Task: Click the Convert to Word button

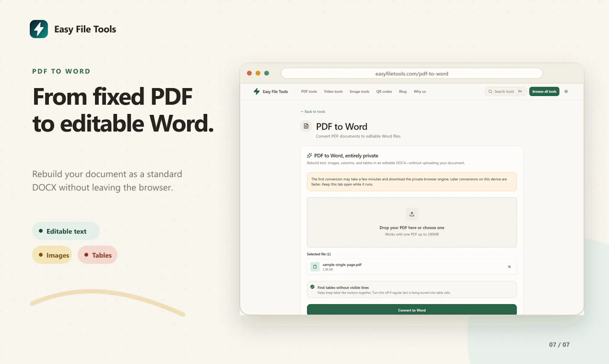Action: point(412,310)
